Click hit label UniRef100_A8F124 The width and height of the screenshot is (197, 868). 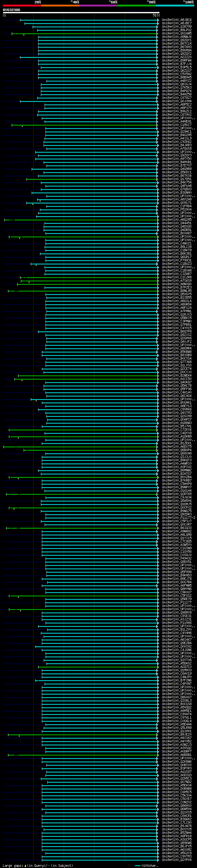tap(177, 308)
